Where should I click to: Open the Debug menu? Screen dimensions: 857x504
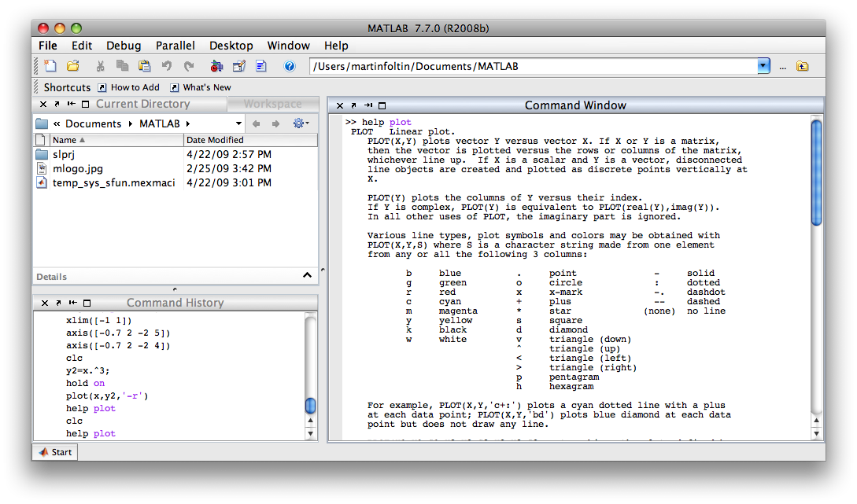click(124, 46)
